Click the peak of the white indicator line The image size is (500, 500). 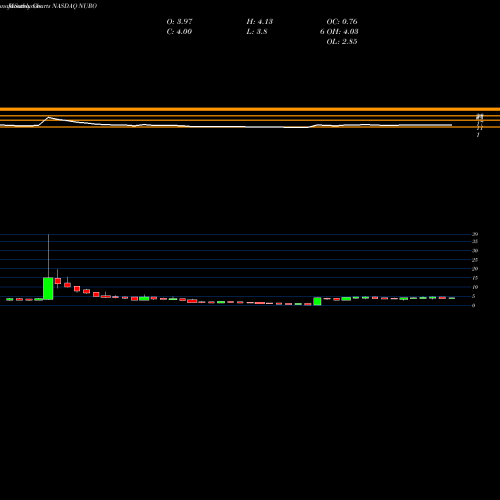pyautogui.click(x=49, y=117)
